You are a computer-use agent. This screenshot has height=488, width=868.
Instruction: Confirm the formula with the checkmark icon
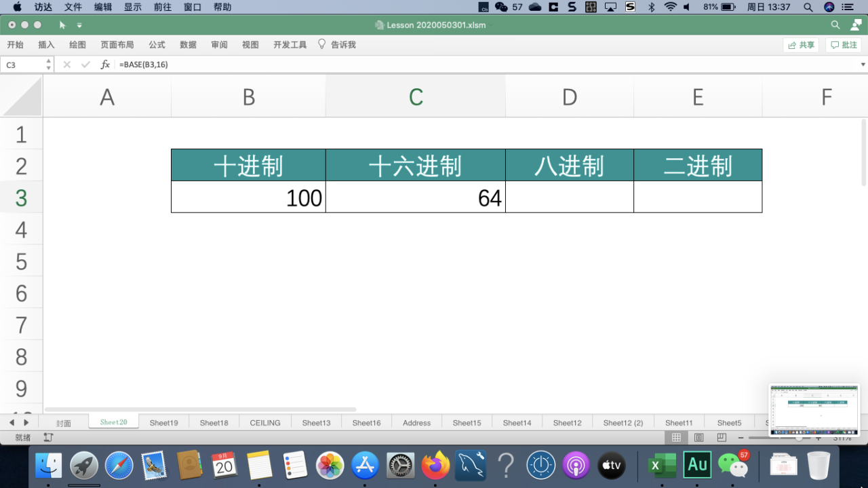pyautogui.click(x=85, y=64)
